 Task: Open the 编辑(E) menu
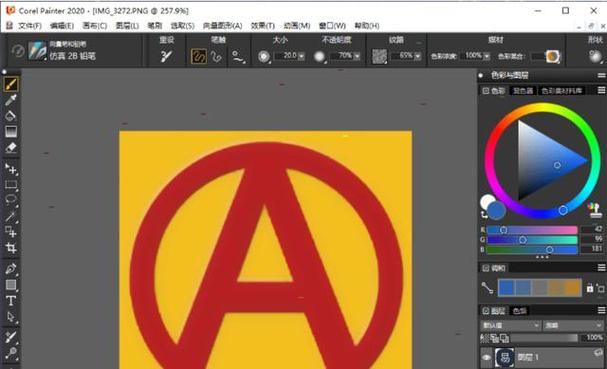tap(62, 26)
